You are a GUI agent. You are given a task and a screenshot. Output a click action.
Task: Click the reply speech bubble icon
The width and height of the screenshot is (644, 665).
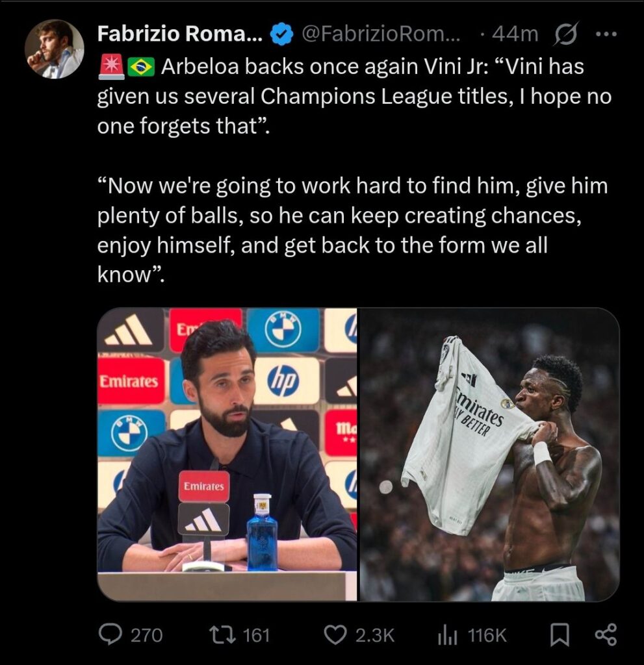click(112, 634)
